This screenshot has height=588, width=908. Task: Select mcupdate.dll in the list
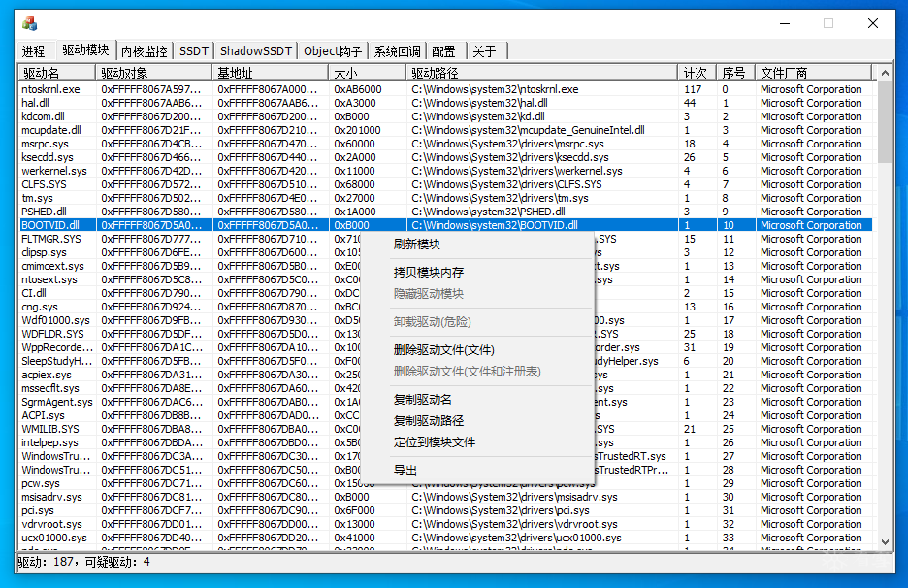point(445,130)
